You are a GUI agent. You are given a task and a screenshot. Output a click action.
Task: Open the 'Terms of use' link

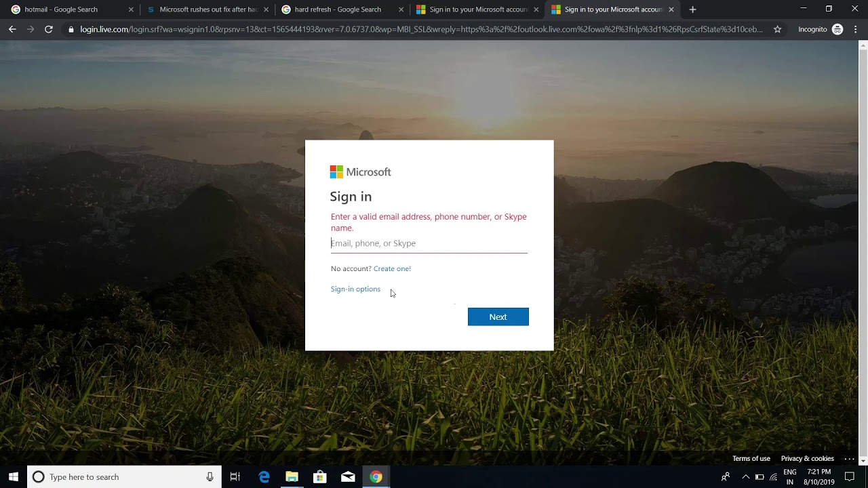751,459
